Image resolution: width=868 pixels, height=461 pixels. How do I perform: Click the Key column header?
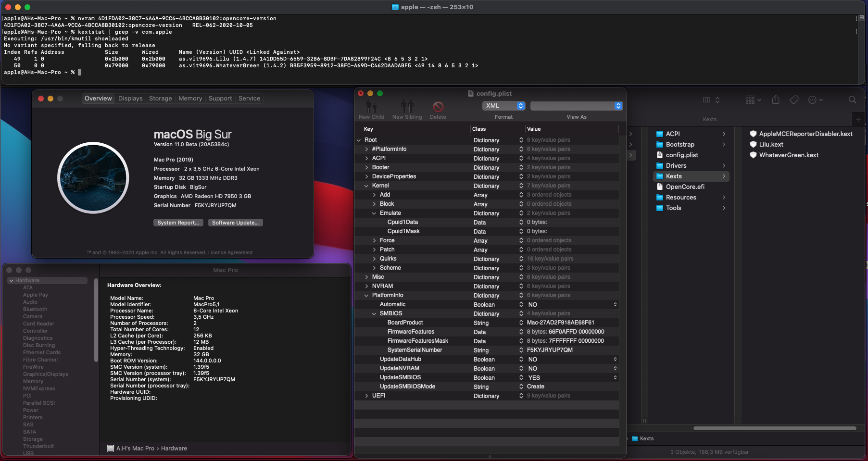tap(368, 129)
